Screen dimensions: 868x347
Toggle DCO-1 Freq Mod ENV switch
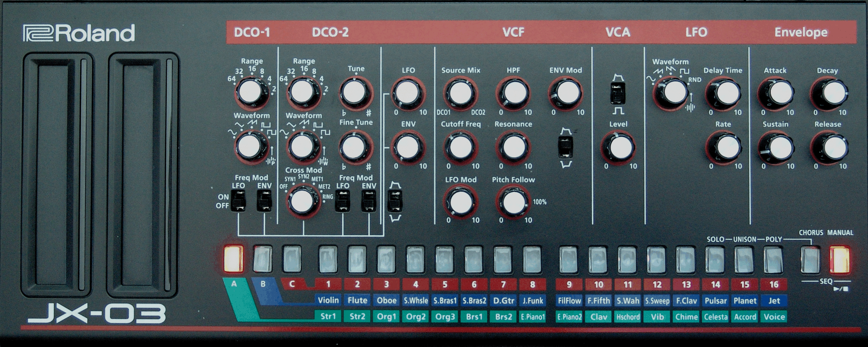coord(264,201)
